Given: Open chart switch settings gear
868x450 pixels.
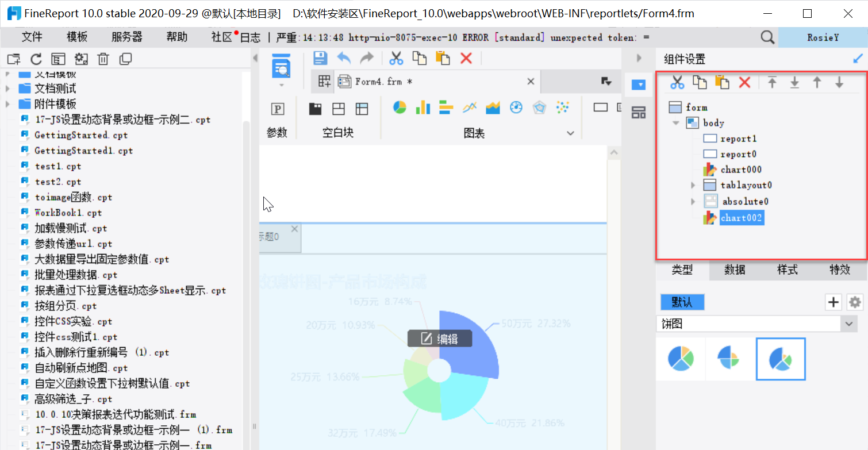Looking at the screenshot, I should tap(855, 302).
